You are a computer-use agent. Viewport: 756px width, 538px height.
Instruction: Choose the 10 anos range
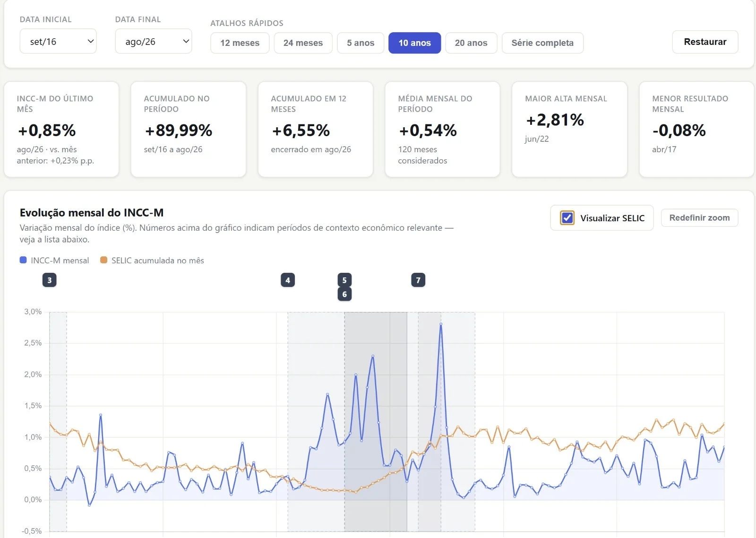point(415,43)
